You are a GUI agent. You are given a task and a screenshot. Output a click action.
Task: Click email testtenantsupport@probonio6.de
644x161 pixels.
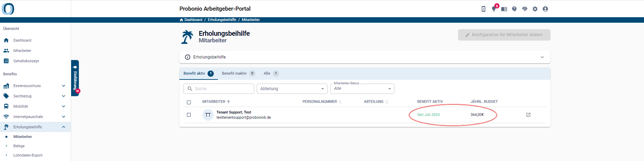click(x=244, y=118)
